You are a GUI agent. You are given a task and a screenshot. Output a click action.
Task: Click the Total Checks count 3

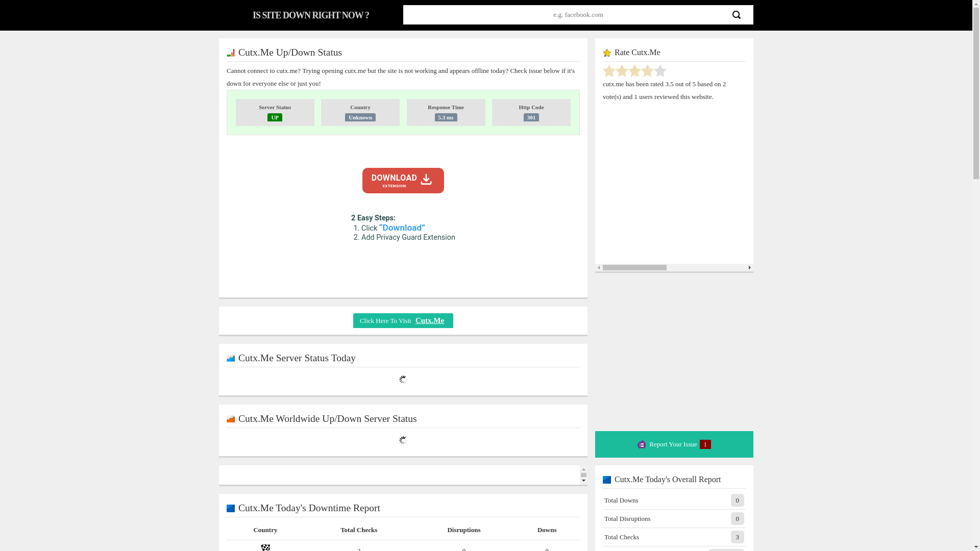pyautogui.click(x=738, y=537)
